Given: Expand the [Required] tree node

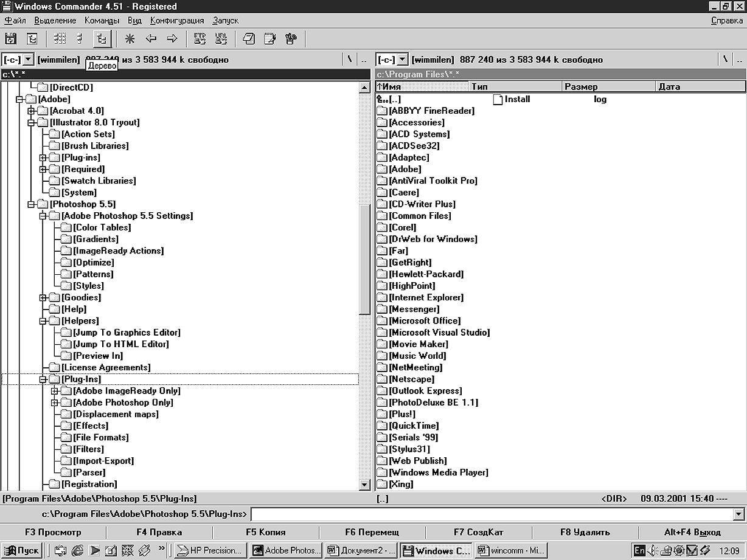Looking at the screenshot, I should click(x=43, y=169).
